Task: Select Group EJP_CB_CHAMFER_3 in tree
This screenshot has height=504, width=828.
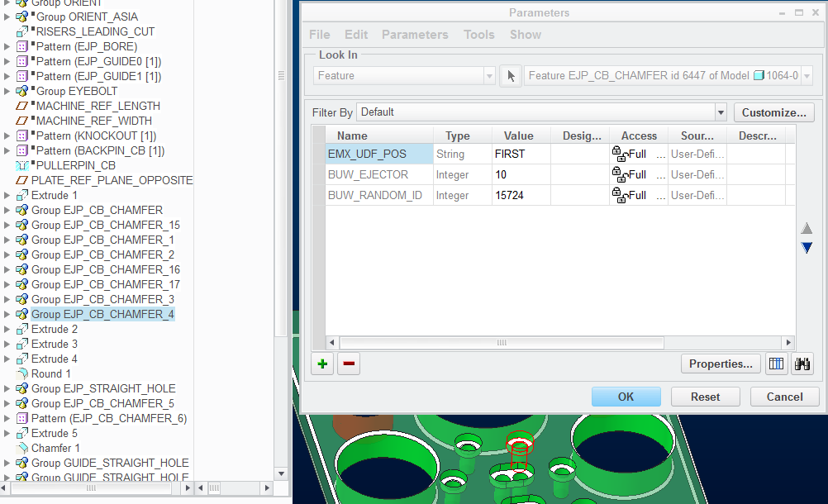Action: [102, 299]
